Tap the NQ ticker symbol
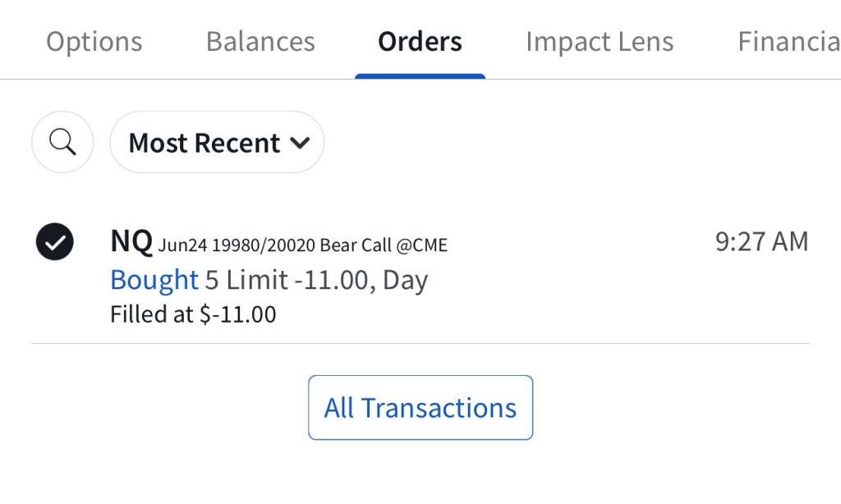The height and width of the screenshot is (504, 841). tap(131, 241)
